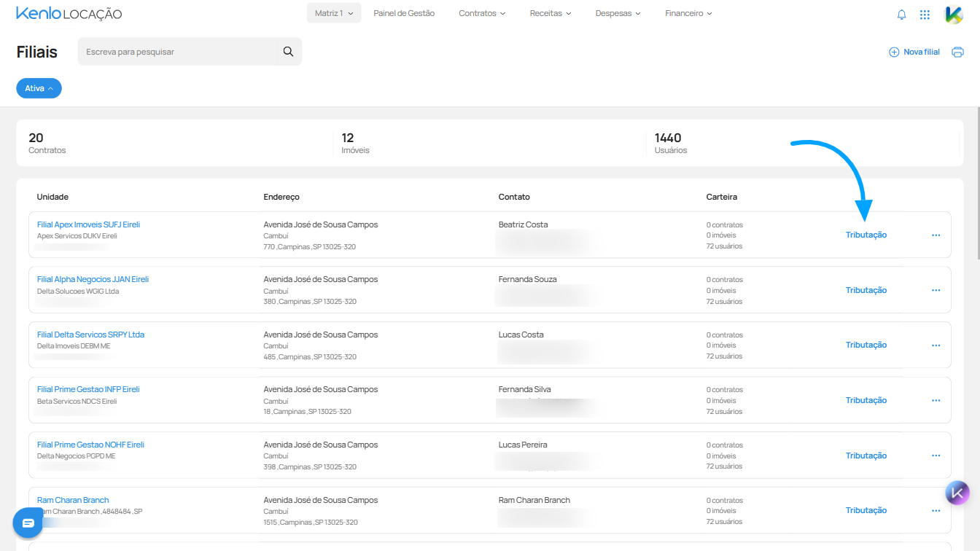This screenshot has width=980, height=551.
Task: Click contact name Beatriz Costa
Action: click(x=523, y=224)
